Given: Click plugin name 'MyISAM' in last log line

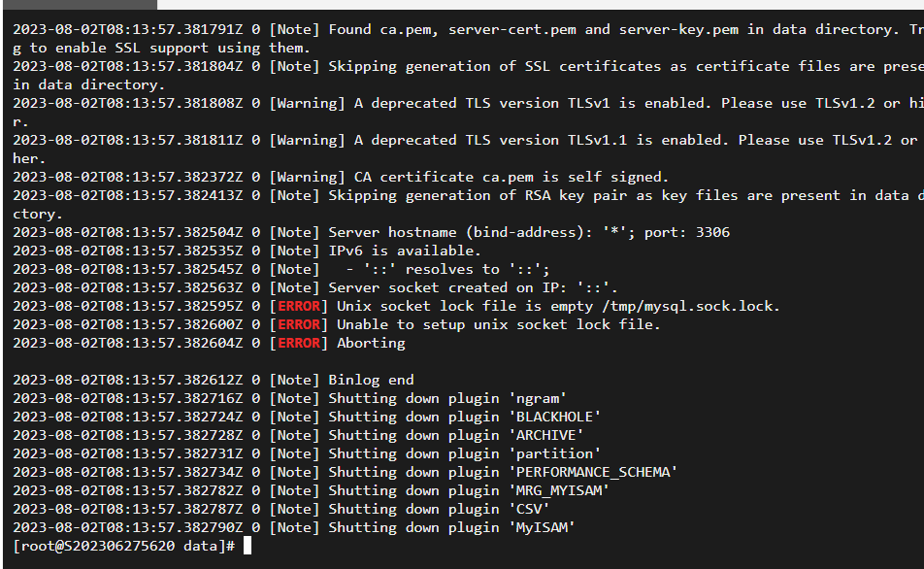Looking at the screenshot, I should click(x=542, y=527).
